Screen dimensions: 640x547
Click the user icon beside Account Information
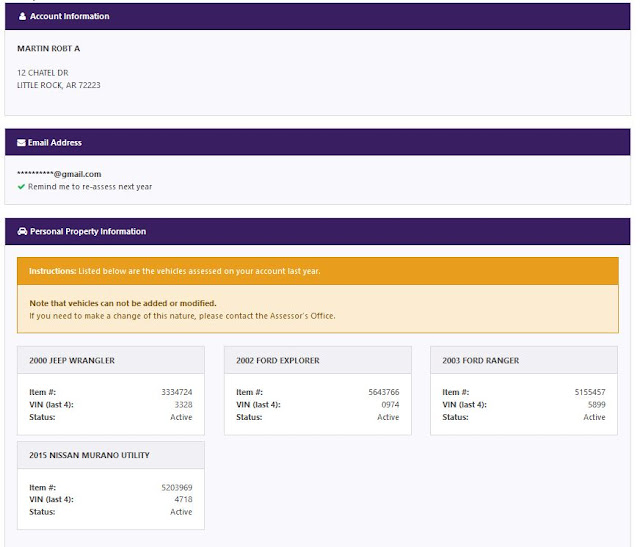tap(22, 16)
